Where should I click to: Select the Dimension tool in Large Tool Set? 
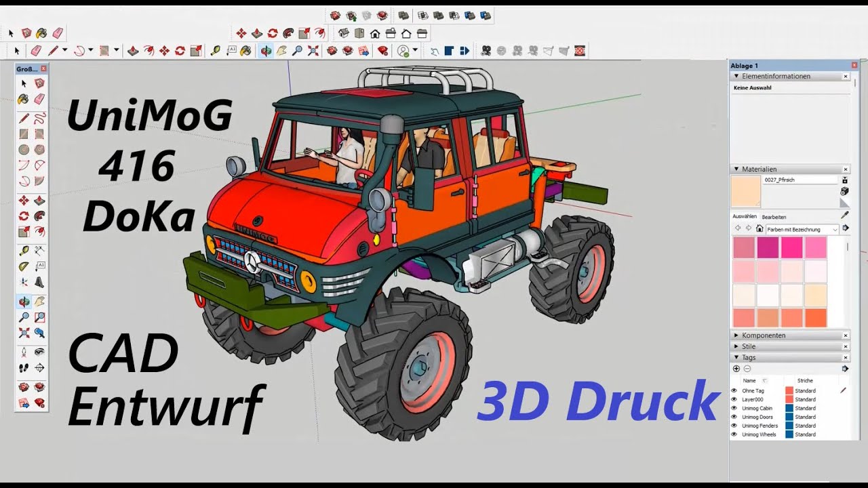(x=39, y=251)
